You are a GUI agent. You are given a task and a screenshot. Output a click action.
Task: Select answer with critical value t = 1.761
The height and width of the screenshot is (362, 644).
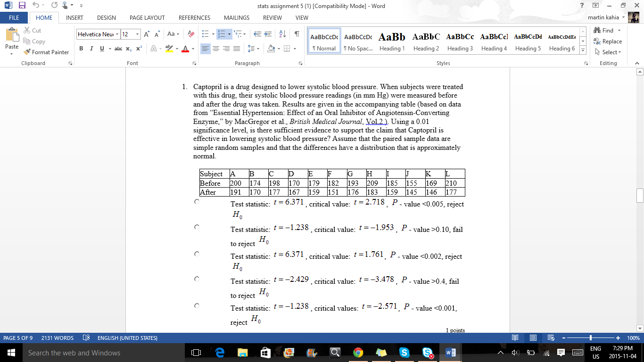coord(197,254)
